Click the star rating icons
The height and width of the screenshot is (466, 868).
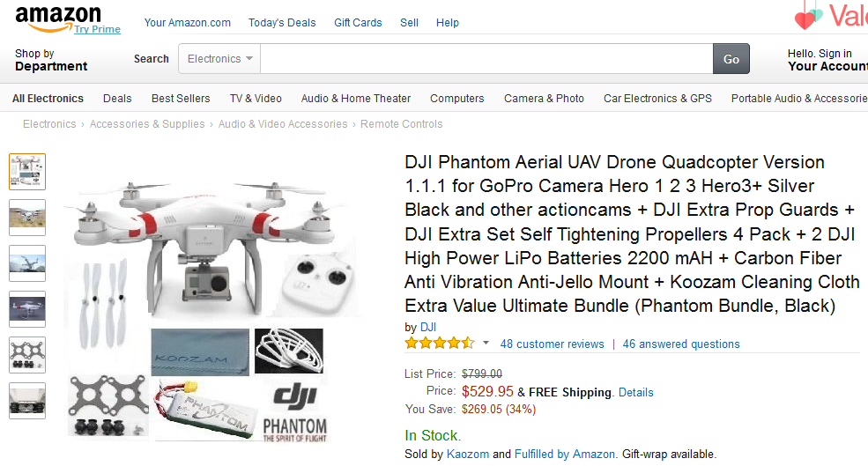pyautogui.click(x=440, y=344)
